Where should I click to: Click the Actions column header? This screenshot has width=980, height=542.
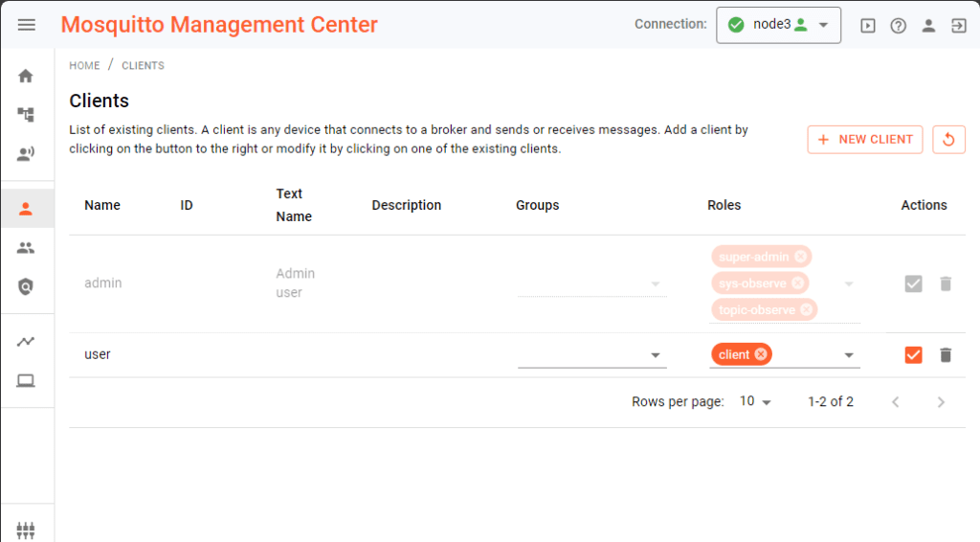pyautogui.click(x=924, y=205)
